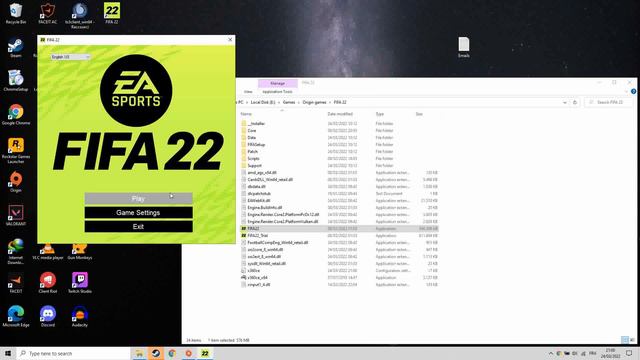Select the VALORANT desktop shortcut
Viewport: 640px width, 360px height.
(16, 216)
